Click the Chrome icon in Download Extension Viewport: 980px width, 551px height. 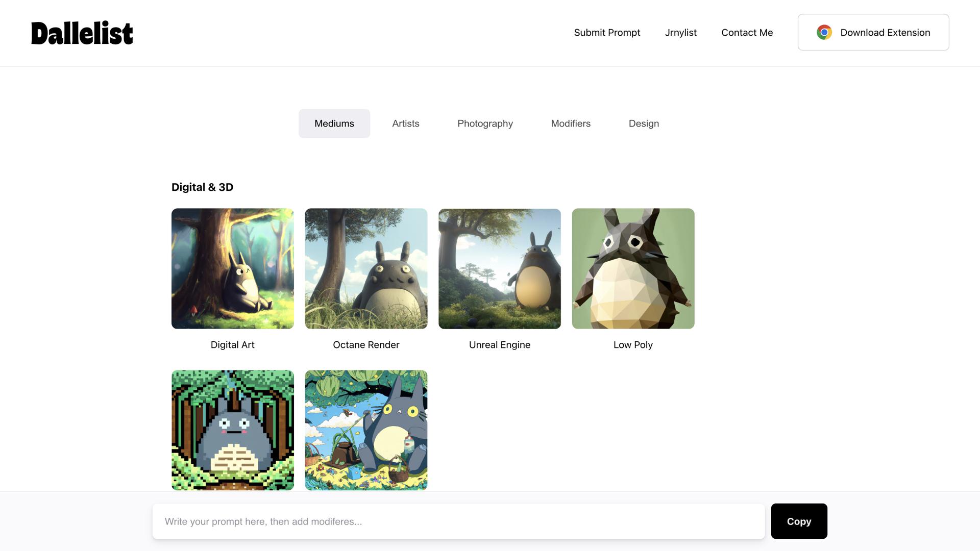[824, 32]
